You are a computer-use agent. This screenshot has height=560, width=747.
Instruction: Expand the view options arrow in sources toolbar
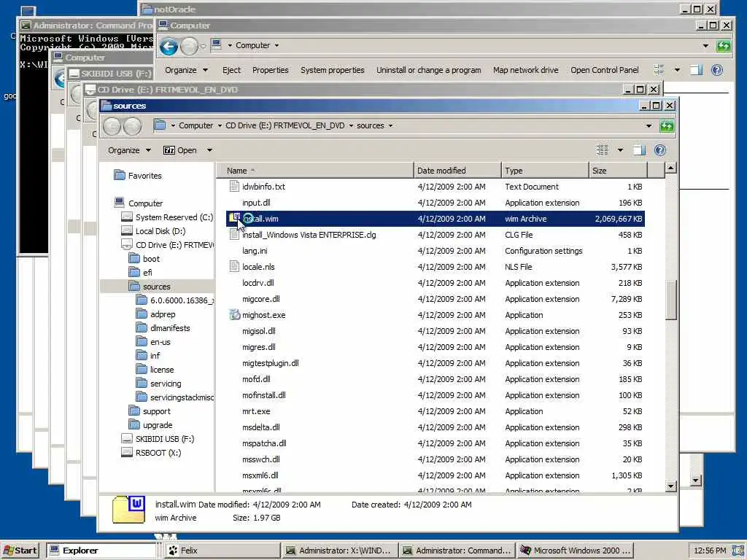pyautogui.click(x=620, y=150)
